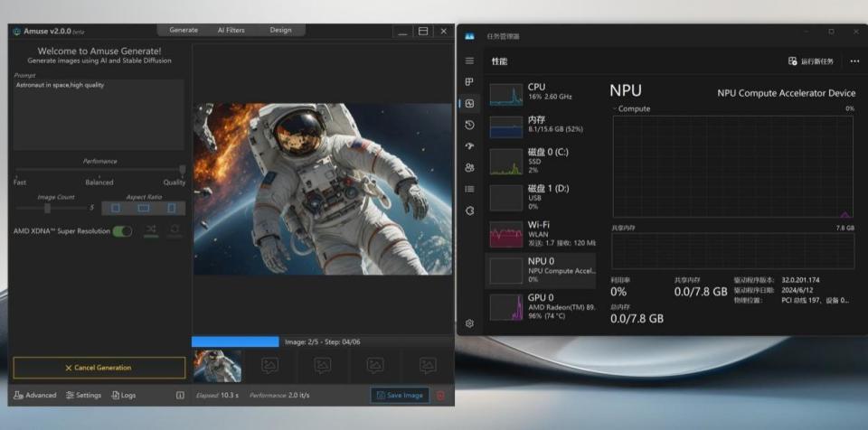Select CPU in performance list
This screenshot has height=430, width=868.
coord(541,94)
